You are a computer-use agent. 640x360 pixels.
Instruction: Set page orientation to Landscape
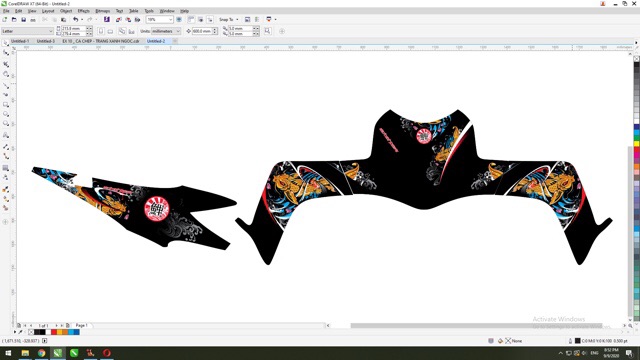(x=110, y=31)
